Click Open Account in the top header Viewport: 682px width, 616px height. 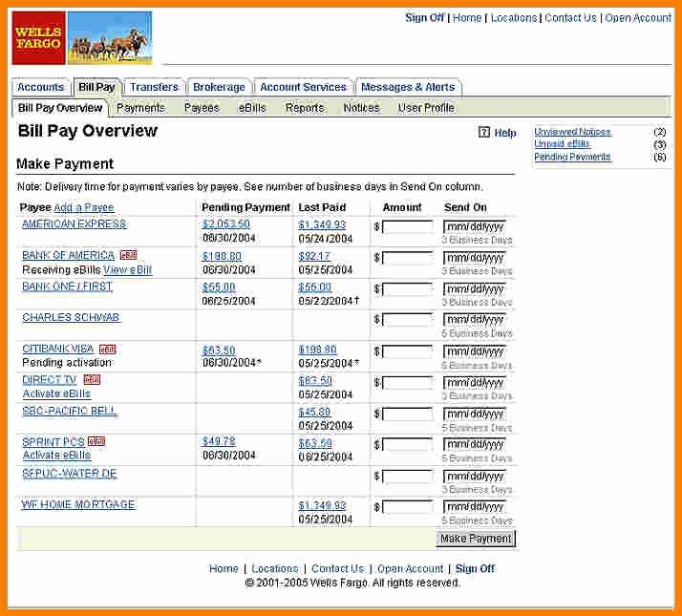tap(638, 18)
